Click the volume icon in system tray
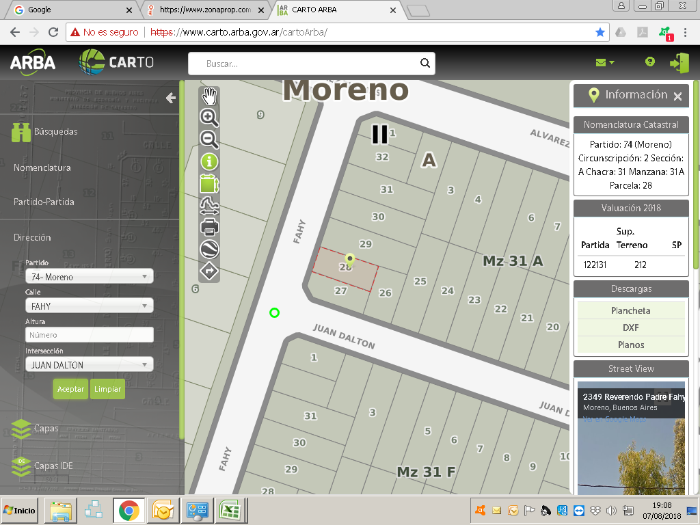700x525 pixels. (611, 510)
